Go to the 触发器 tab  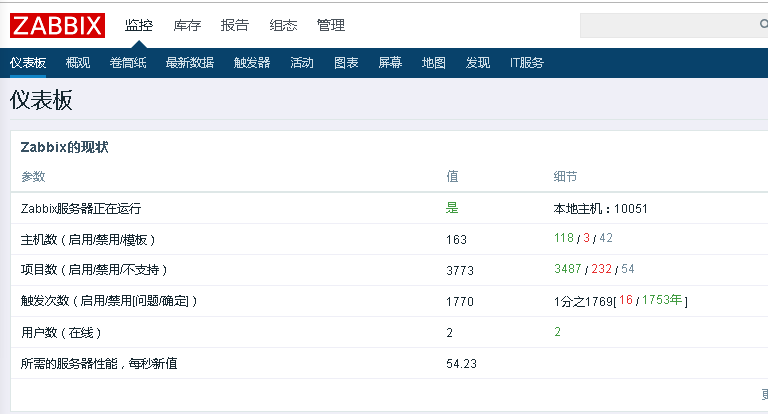[x=252, y=63]
